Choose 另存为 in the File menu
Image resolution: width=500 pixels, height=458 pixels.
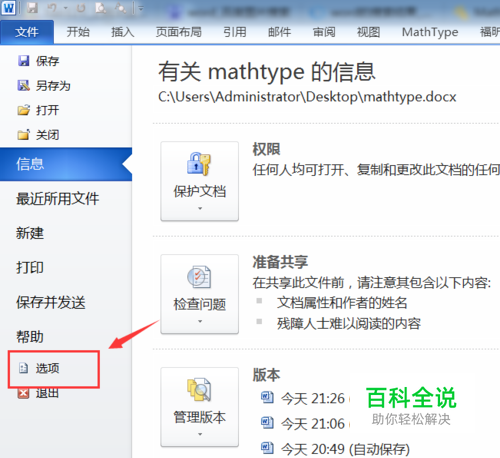point(53,86)
